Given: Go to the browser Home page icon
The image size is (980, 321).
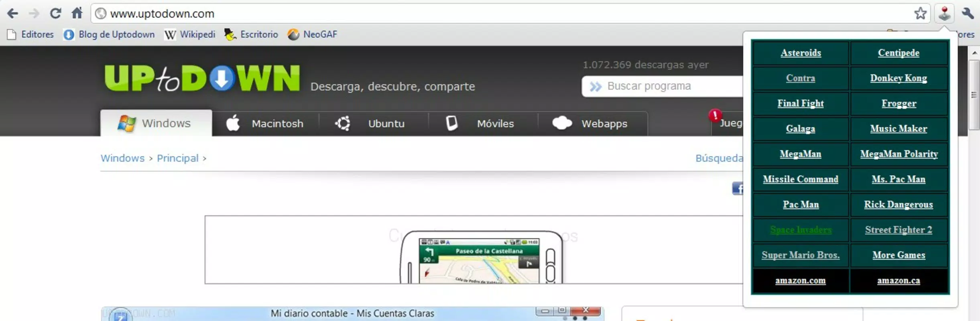Looking at the screenshot, I should pos(77,13).
